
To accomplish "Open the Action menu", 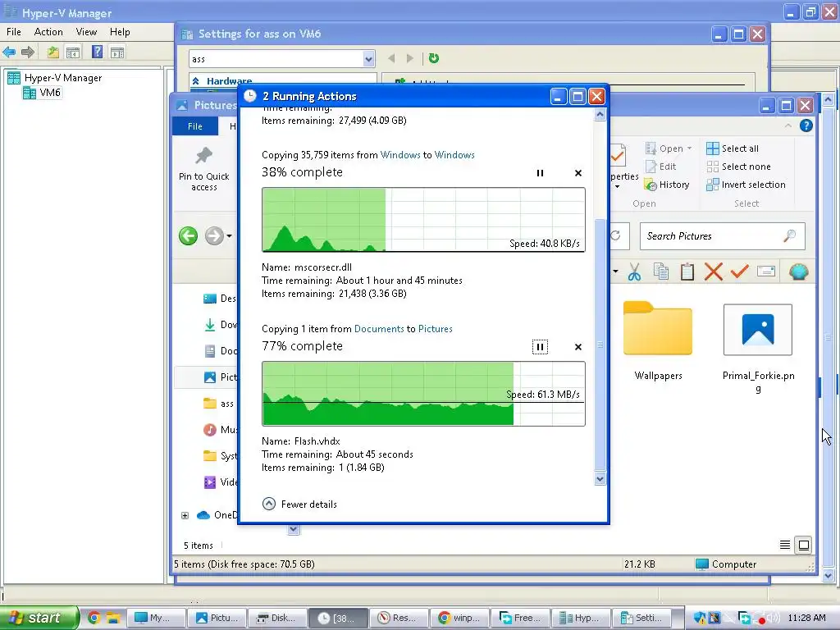I will pos(48,32).
